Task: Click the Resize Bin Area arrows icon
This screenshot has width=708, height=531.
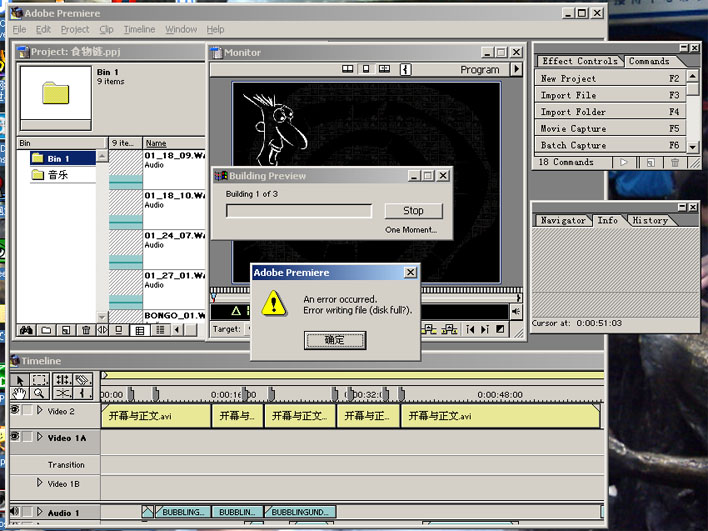Action: point(102,330)
